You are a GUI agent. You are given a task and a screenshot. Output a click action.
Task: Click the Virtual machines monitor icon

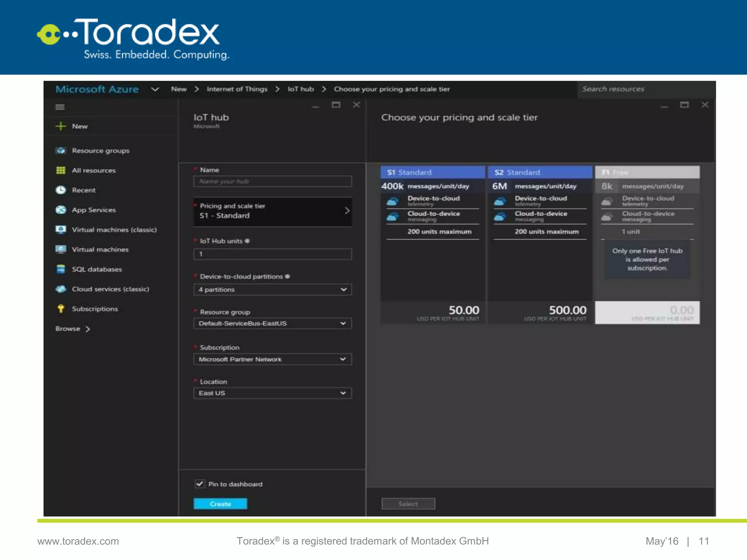click(x=61, y=249)
